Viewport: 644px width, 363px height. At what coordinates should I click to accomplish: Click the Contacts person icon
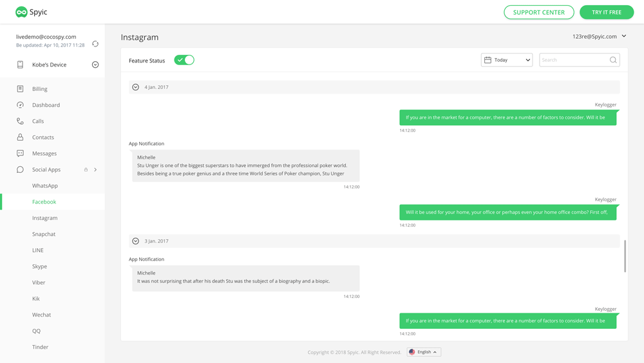[x=20, y=137]
